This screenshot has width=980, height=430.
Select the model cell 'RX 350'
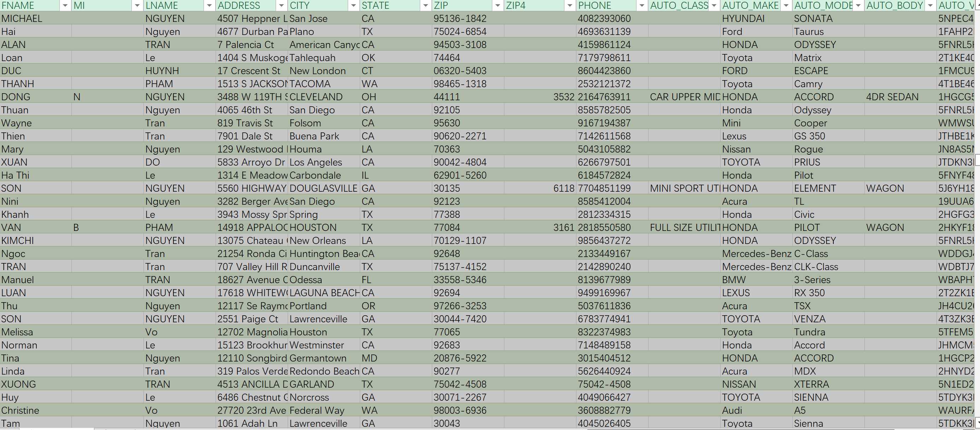[828, 293]
